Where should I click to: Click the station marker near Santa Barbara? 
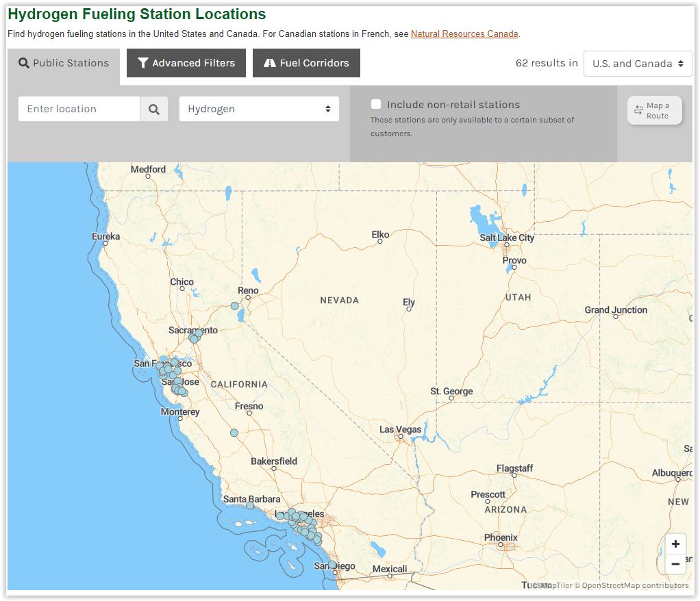pyautogui.click(x=251, y=505)
